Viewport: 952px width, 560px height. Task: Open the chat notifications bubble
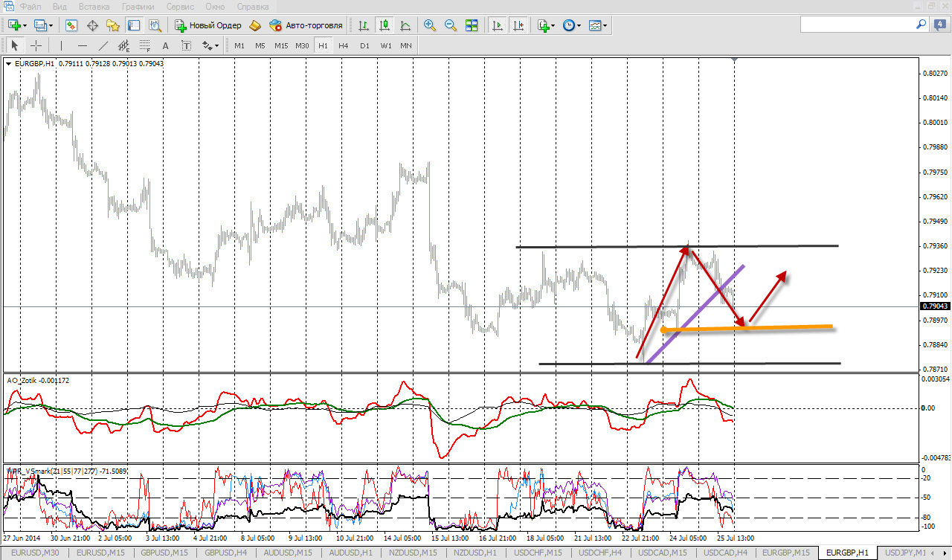(940, 25)
